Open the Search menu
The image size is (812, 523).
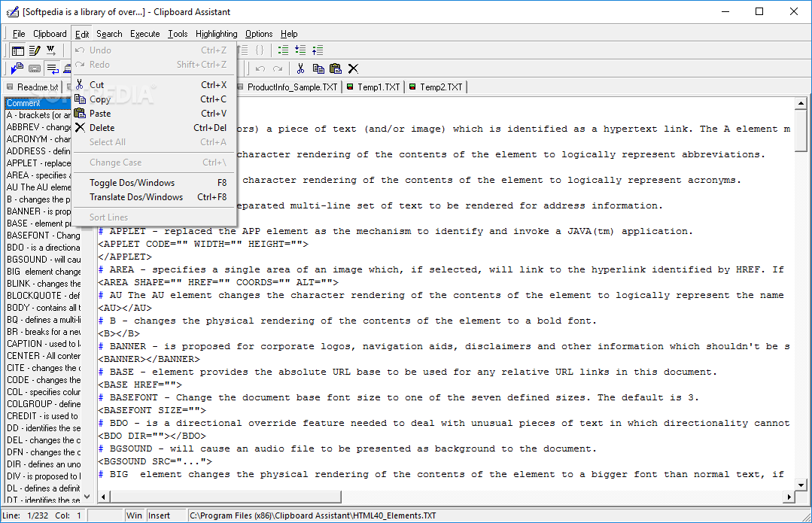click(109, 34)
